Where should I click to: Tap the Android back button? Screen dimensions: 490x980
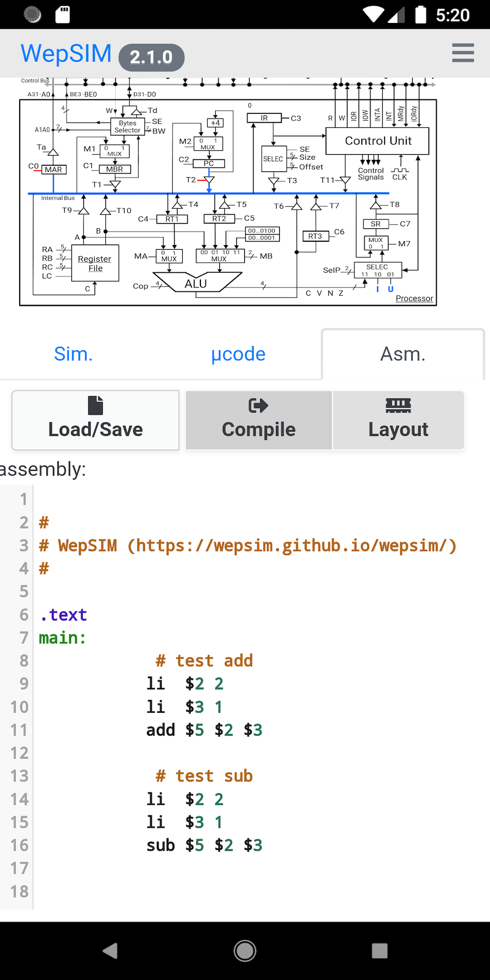click(110, 950)
